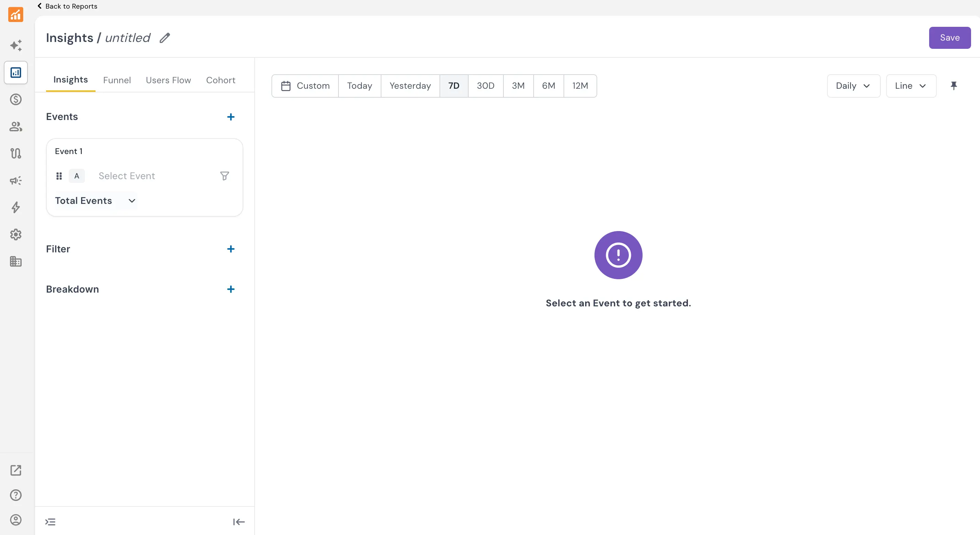Collapse the left panel with arrow icon
The image size is (980, 535).
(x=238, y=522)
